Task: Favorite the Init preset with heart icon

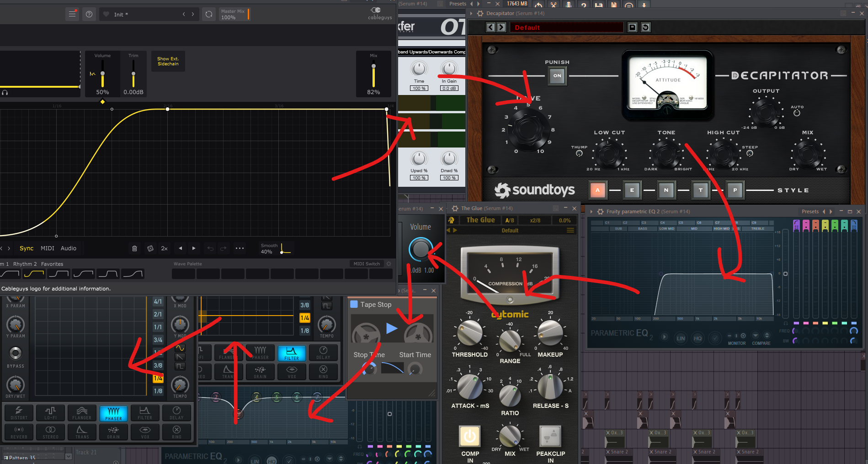Action: (106, 14)
